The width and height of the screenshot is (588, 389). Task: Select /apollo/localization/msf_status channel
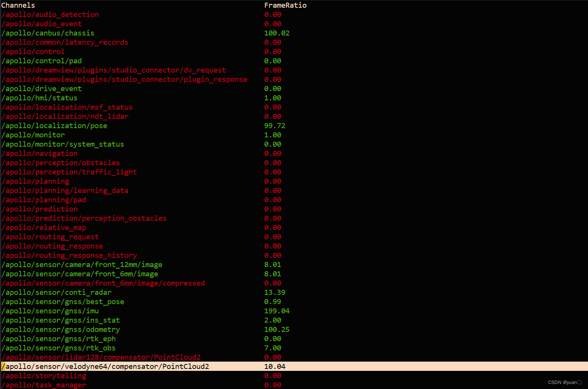pos(67,107)
